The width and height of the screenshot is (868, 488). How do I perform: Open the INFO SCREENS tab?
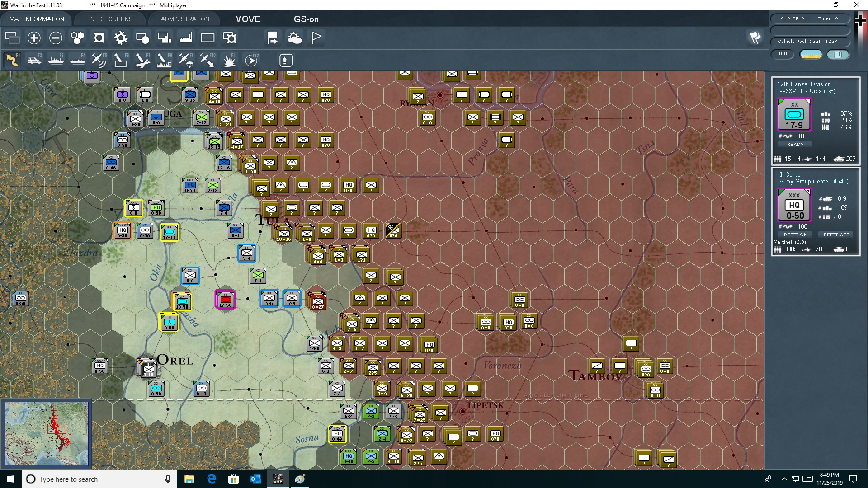(111, 19)
